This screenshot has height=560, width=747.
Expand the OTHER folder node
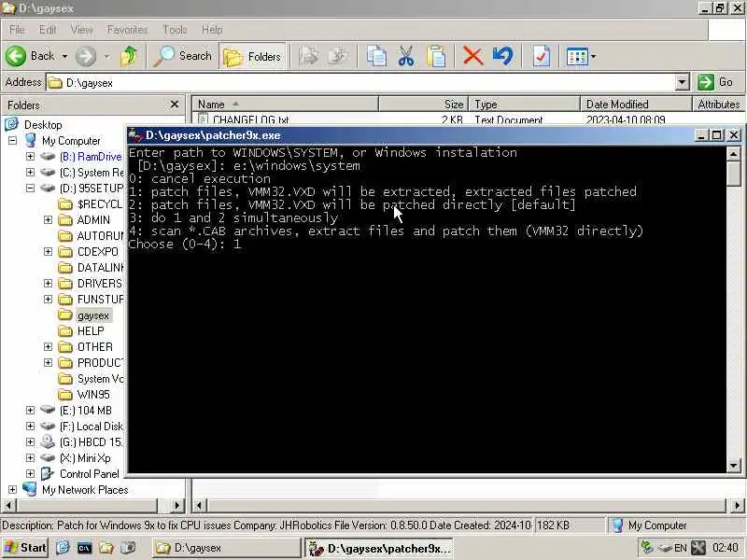click(x=48, y=346)
